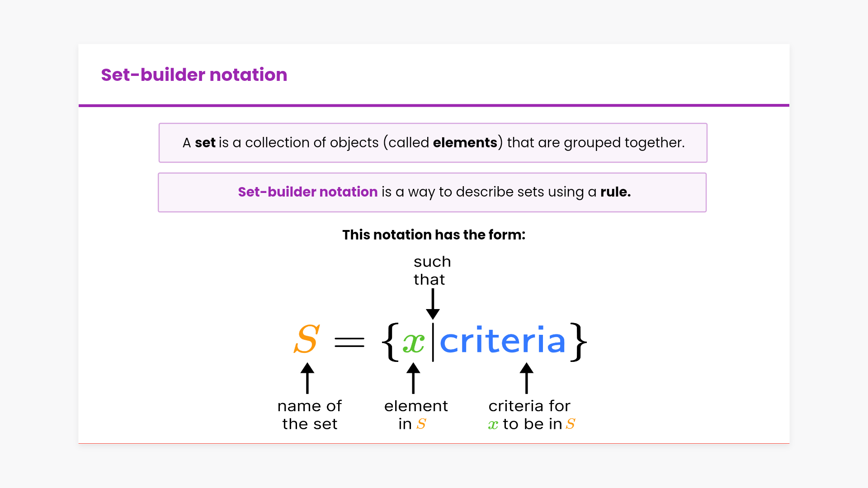Click the large orange S symbol
This screenshot has height=488, width=868.
[307, 340]
